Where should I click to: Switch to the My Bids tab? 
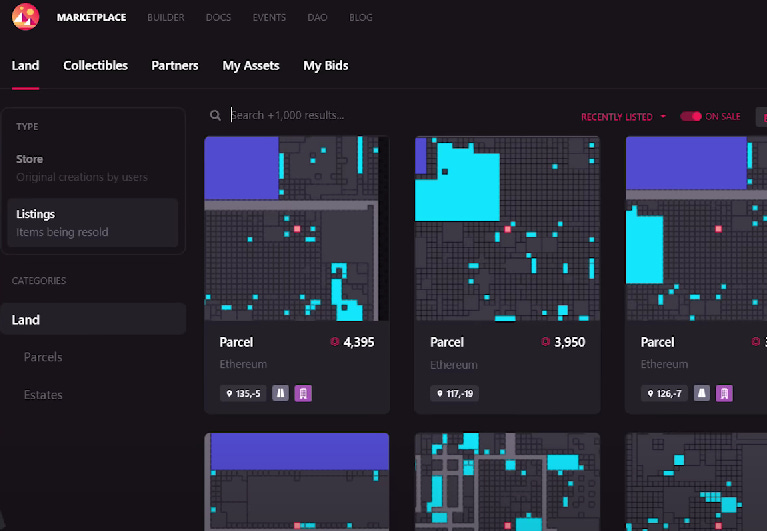click(x=326, y=66)
